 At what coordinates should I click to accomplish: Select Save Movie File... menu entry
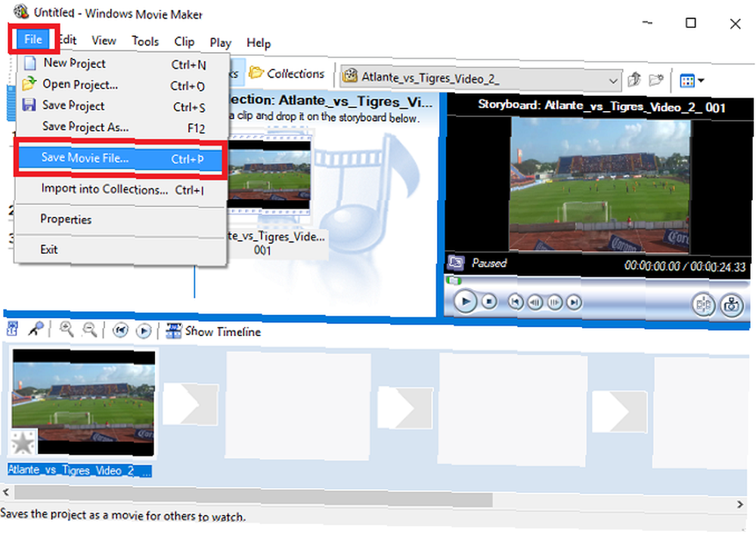[120, 158]
